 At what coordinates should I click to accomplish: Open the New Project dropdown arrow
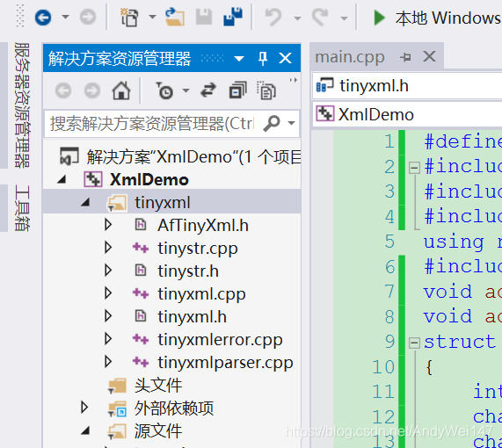(x=152, y=17)
